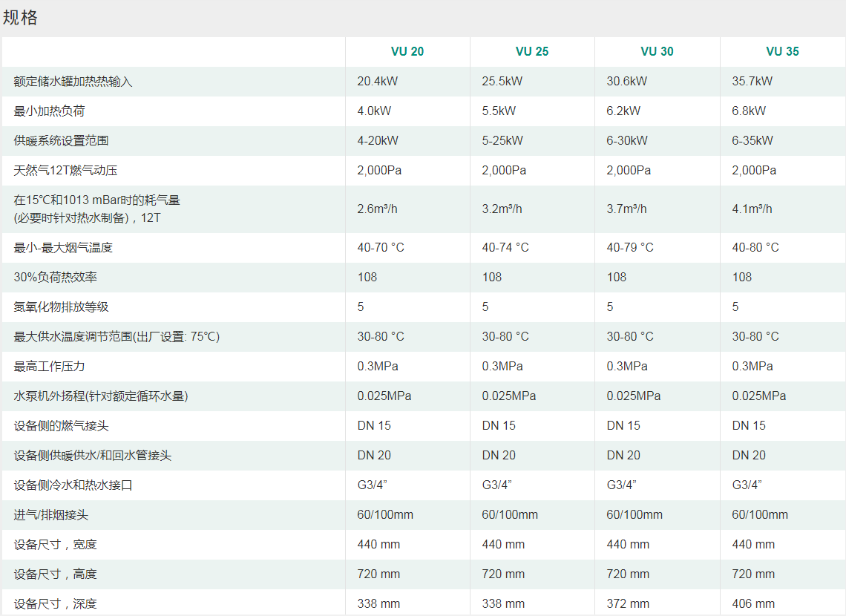Click the 406 mm depth value
The image size is (846, 616).
[x=753, y=603]
